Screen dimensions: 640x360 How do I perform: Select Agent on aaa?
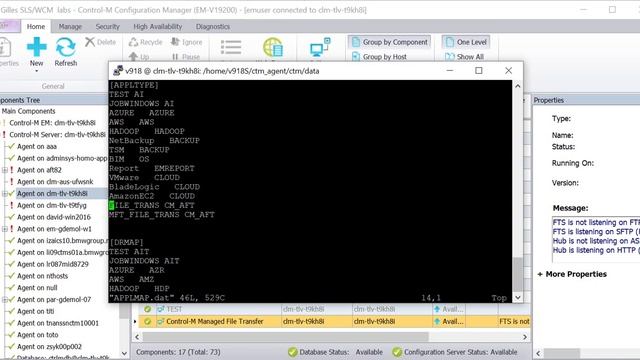[37, 147]
